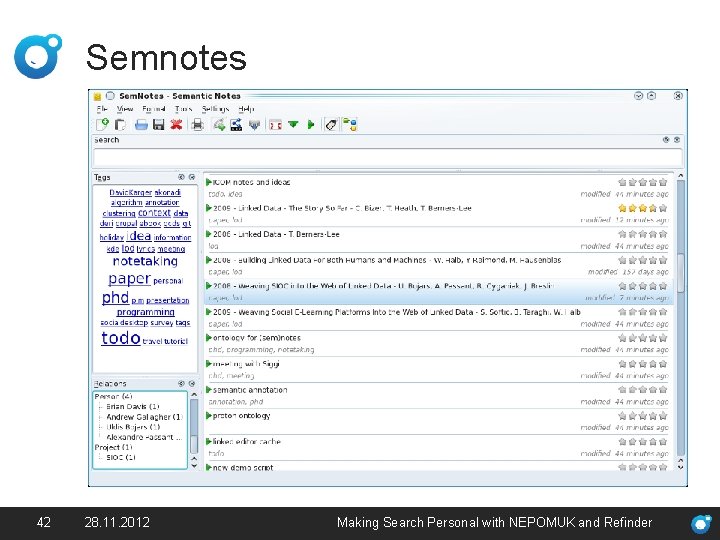This screenshot has width=720, height=540.
Task: Click the Relations panel scroll-up arrow
Action: click(194, 395)
